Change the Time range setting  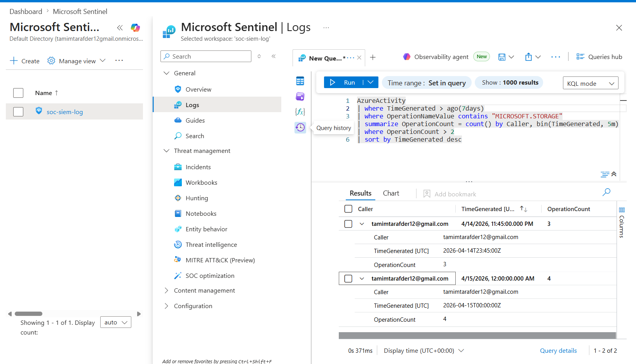(x=427, y=83)
